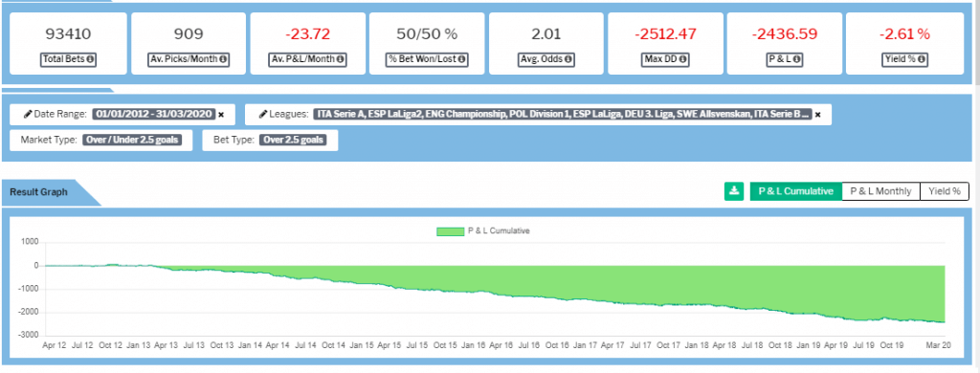Image resolution: width=980 pixels, height=373 pixels.
Task: Switch to Yield % graph view
Action: point(945,191)
